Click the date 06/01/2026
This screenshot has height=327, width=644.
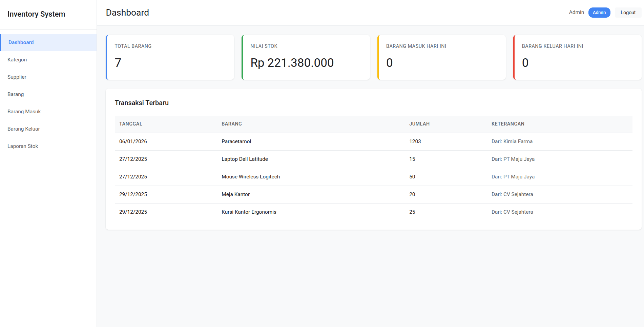[133, 141]
